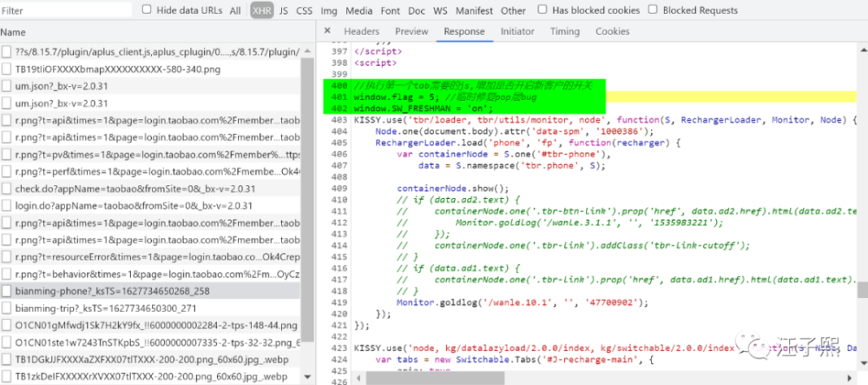Select file icon beside check.do request
This screenshot has height=385, width=868.
pos(6,189)
